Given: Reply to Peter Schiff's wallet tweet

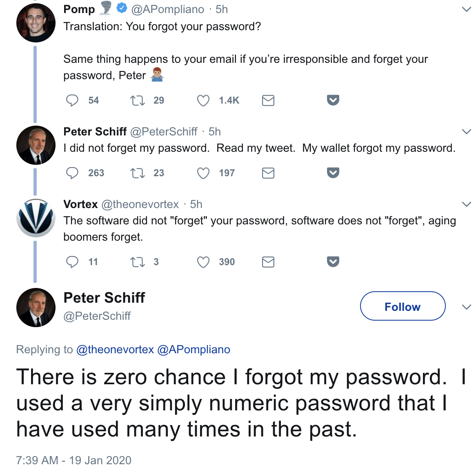Looking at the screenshot, I should click(x=72, y=173).
